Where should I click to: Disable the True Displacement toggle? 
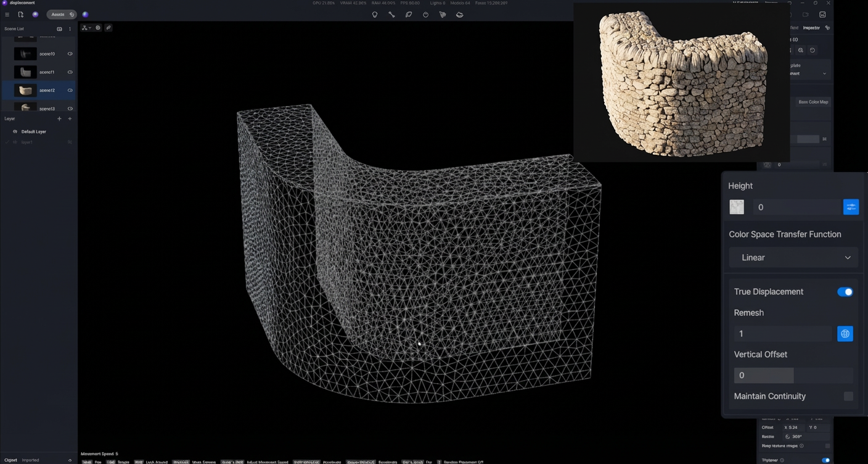[x=845, y=291]
